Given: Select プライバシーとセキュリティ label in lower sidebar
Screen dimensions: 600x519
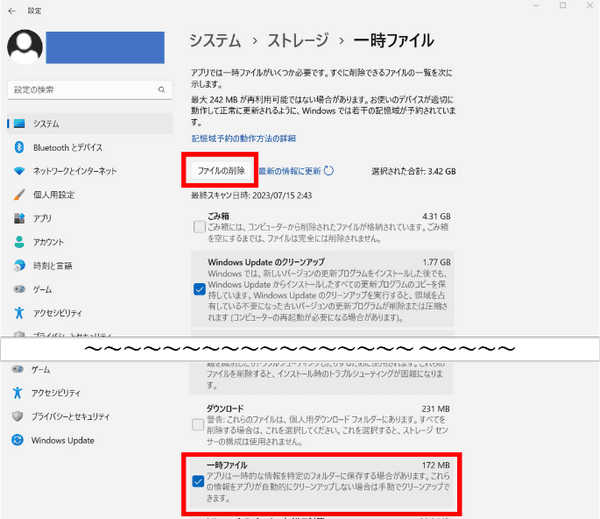Looking at the screenshot, I should click(x=70, y=417).
